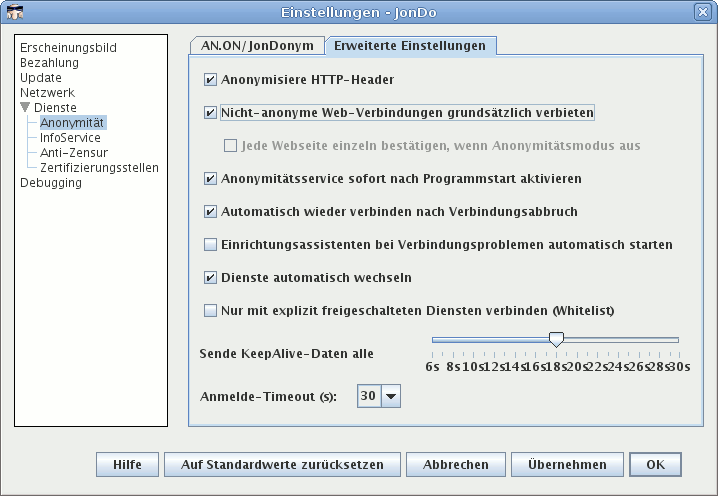Click the Anmelde-Timeout (s) label

pos(268,397)
